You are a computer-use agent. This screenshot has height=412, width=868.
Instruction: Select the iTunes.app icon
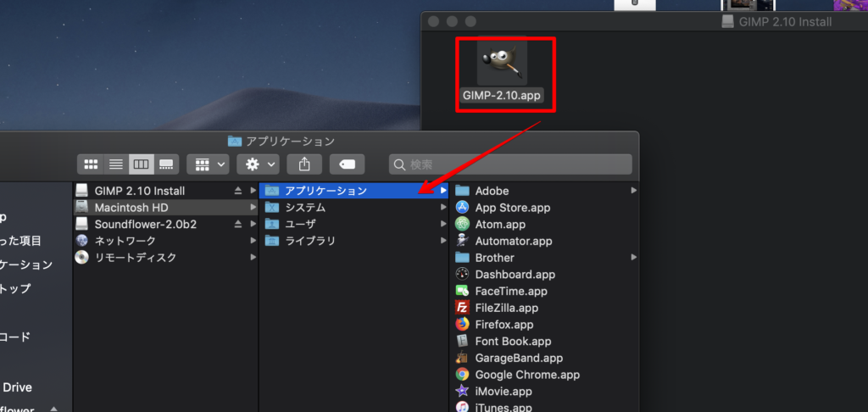[x=462, y=407]
